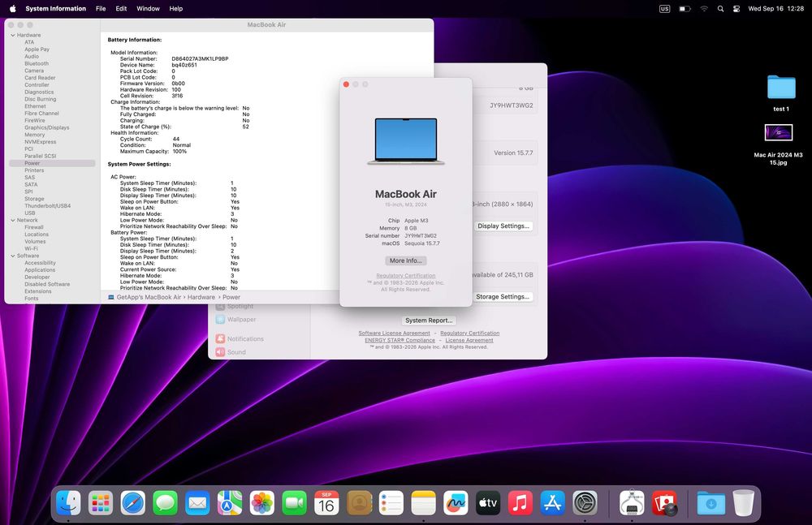Image resolution: width=812 pixels, height=525 pixels.
Task: Open the Mail app in the Dock
Action: (197, 502)
